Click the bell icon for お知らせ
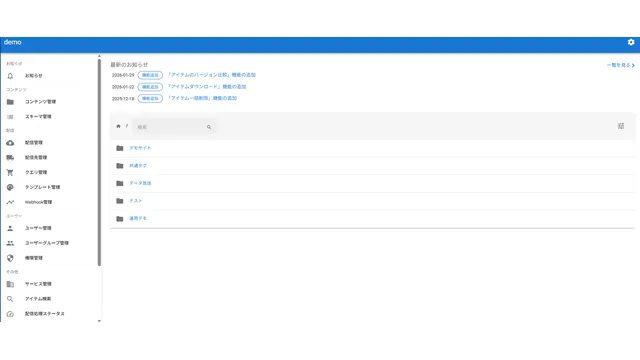The image size is (640, 360). point(10,76)
